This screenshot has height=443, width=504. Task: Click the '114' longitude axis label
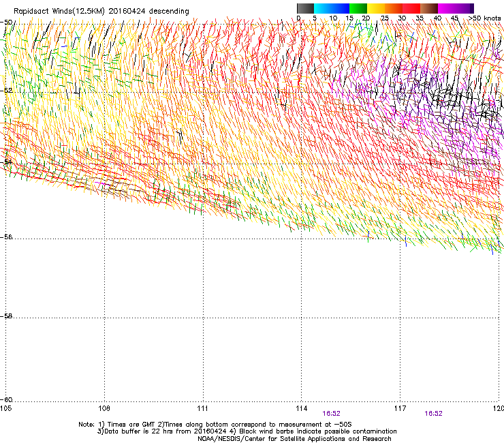[302, 408]
